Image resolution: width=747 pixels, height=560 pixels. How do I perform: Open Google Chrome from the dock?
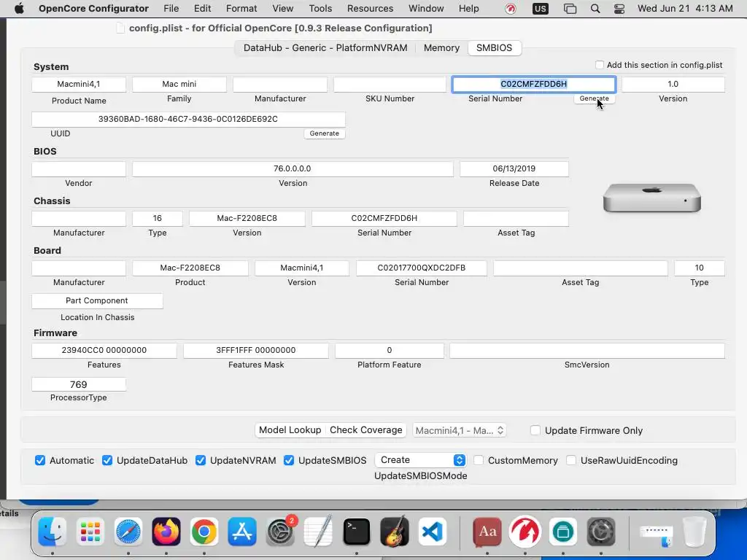tap(204, 532)
